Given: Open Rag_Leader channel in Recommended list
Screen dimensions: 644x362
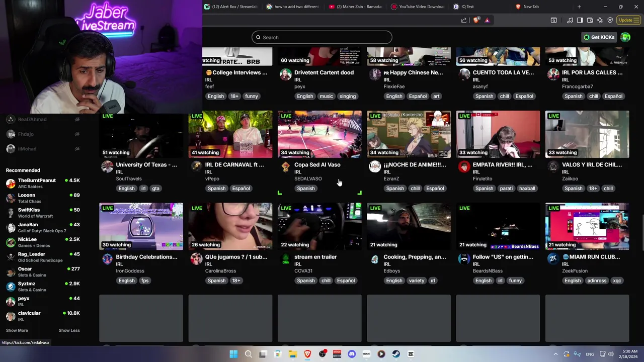Looking at the screenshot, I should pos(43,257).
